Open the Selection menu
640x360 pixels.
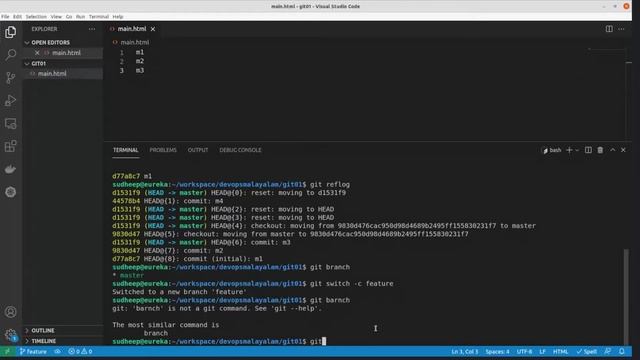click(x=36, y=17)
